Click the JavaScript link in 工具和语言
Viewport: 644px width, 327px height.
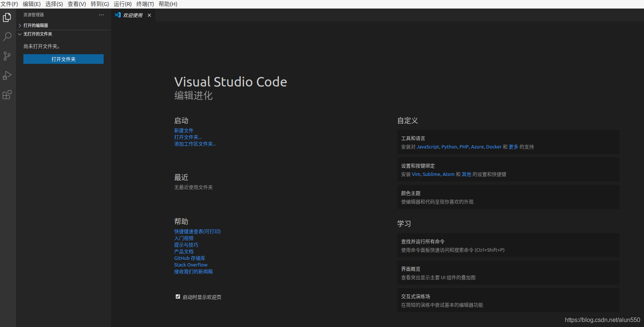click(x=428, y=147)
